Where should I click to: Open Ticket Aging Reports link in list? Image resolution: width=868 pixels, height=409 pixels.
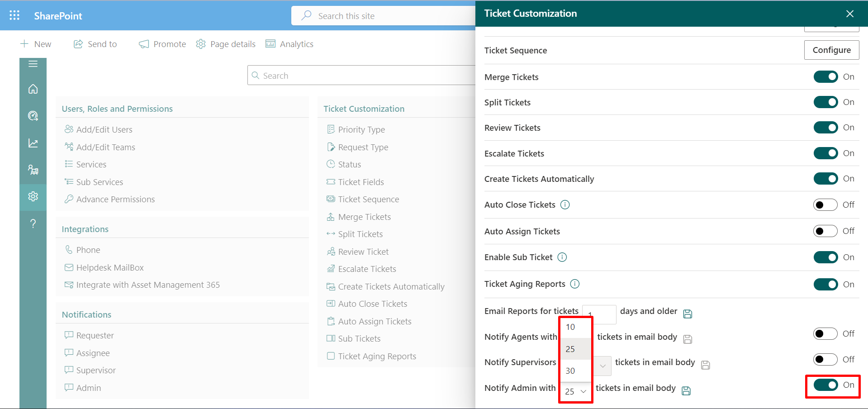[371, 356]
